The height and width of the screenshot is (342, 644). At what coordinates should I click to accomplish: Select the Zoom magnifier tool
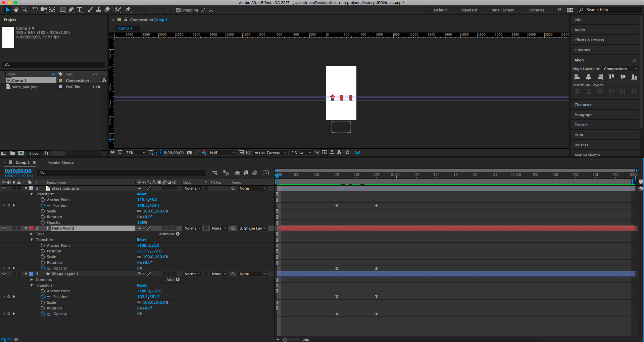[x=24, y=10]
